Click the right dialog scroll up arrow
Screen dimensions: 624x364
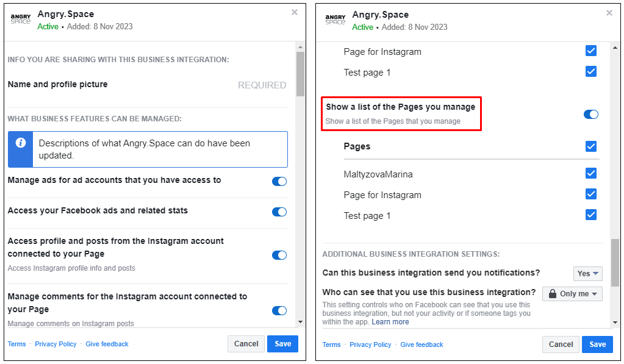(x=615, y=48)
